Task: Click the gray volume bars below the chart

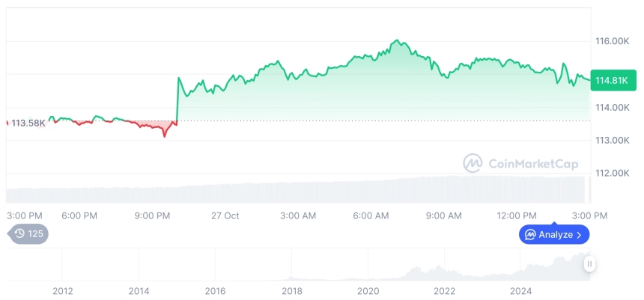Action: [x=300, y=193]
